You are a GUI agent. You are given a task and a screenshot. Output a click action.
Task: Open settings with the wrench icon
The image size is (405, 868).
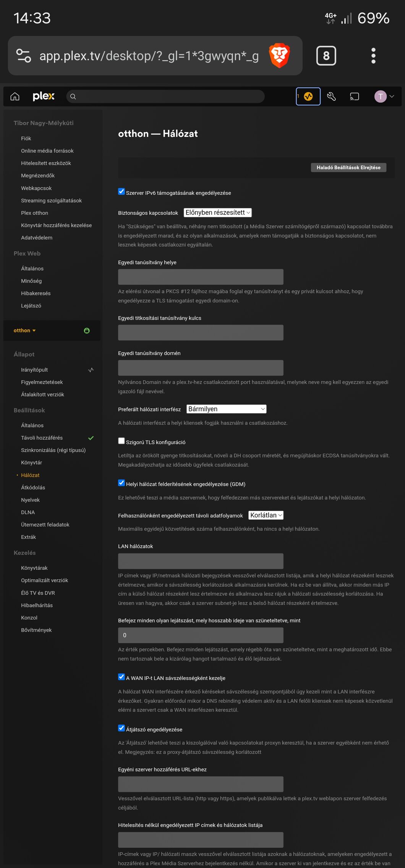tap(331, 97)
